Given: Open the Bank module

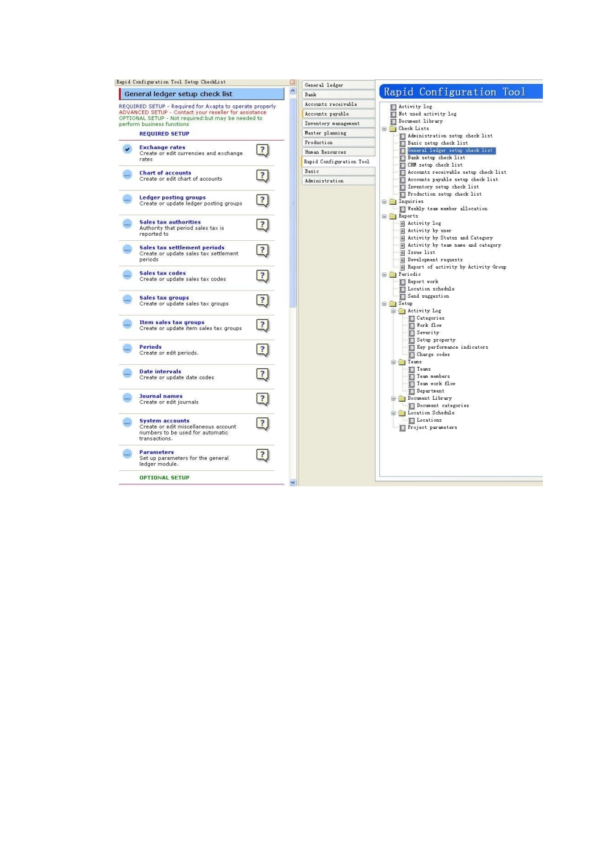Looking at the screenshot, I should [x=339, y=94].
